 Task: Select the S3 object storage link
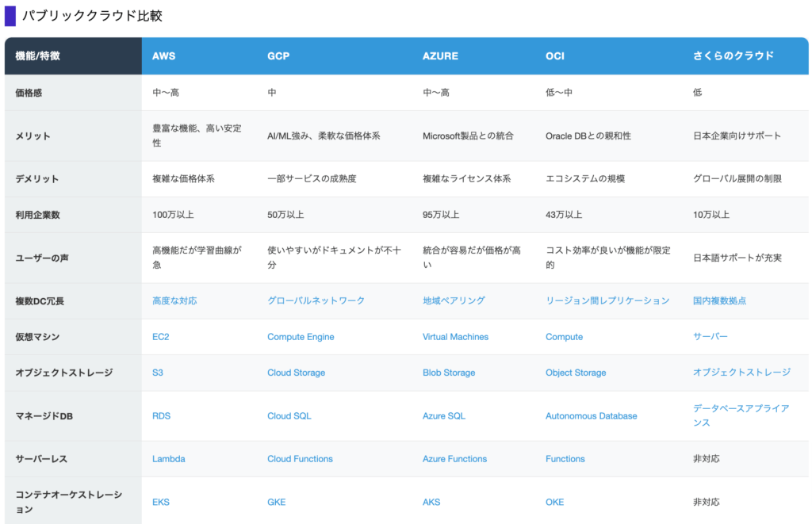(158, 373)
